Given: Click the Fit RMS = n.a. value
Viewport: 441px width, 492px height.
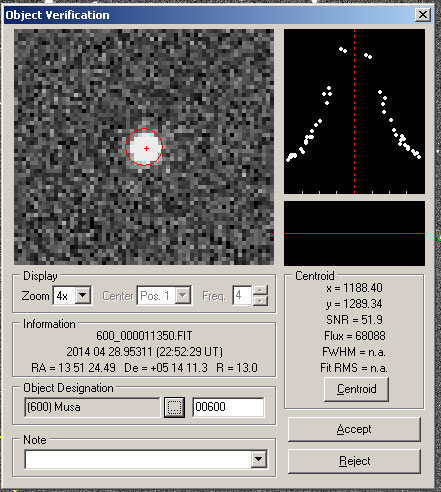Looking at the screenshot, I should click(354, 368).
